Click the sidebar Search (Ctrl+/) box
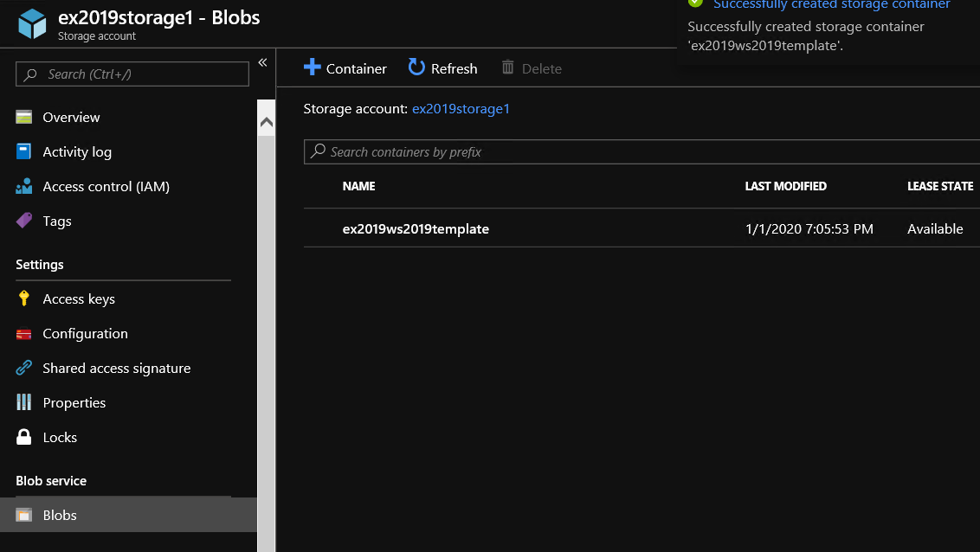 coord(132,74)
